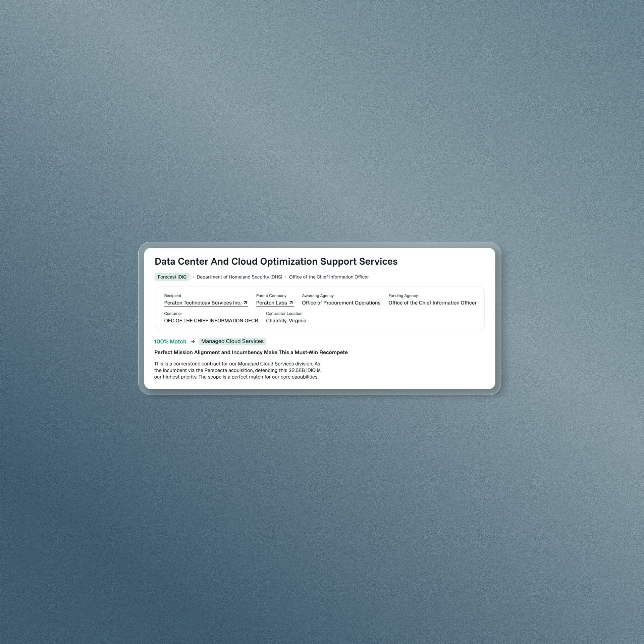644x644 pixels.
Task: Click the 100% Match score label
Action: [170, 341]
